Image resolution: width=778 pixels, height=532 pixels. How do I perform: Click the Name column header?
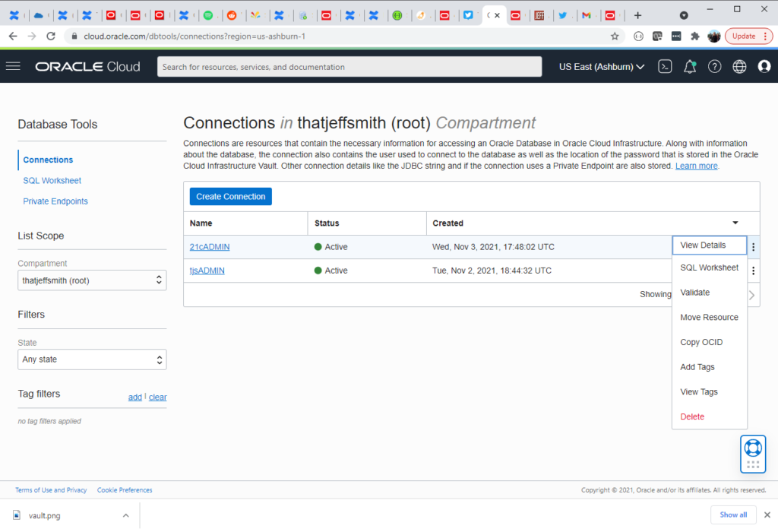[x=201, y=223]
